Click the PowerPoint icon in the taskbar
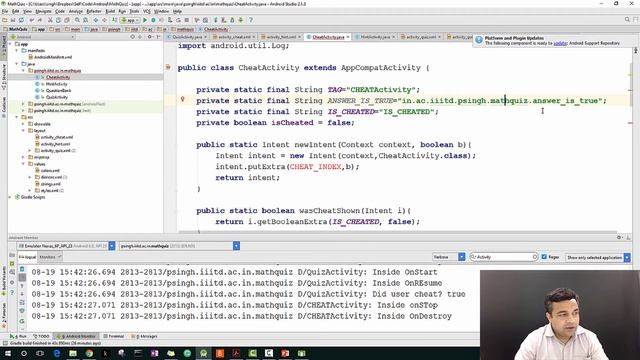The image size is (640, 360). (x=285, y=353)
